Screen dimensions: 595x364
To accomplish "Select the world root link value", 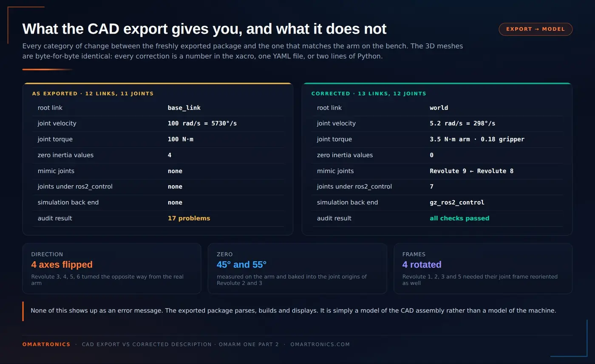I will pos(439,108).
